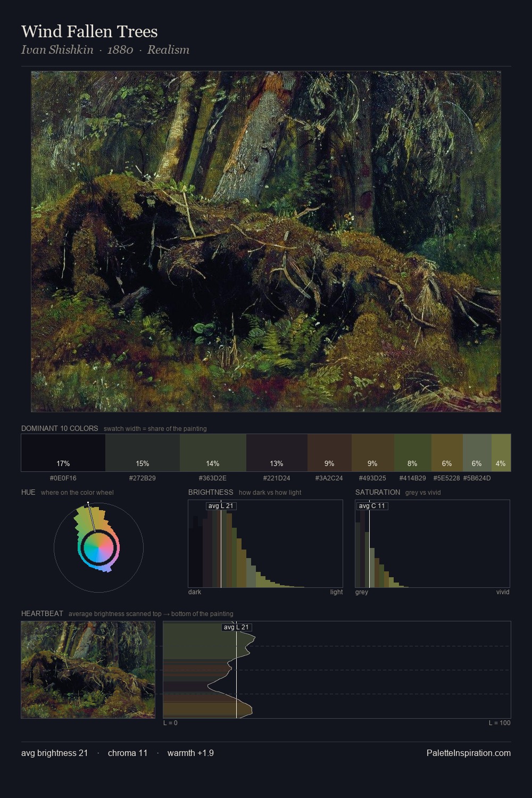Screen dimensions: 532x798
Task: Click the year "1880"
Action: click(x=120, y=49)
